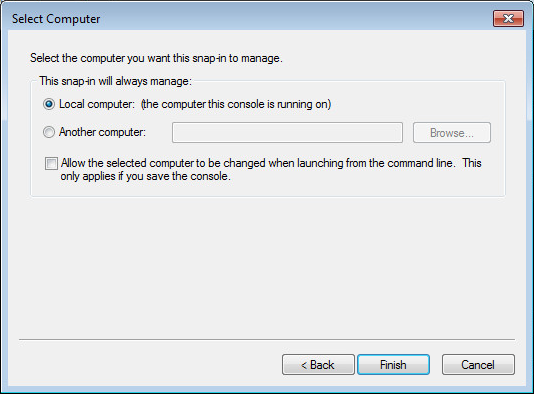534x394 pixels.
Task: Confirm selection with the Finish button
Action: (x=393, y=364)
